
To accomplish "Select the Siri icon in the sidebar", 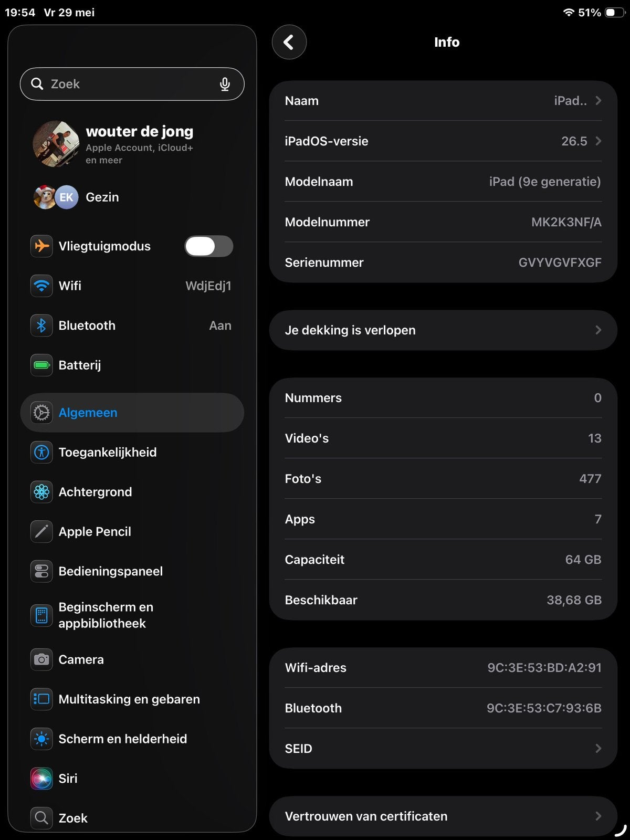I will [41, 779].
